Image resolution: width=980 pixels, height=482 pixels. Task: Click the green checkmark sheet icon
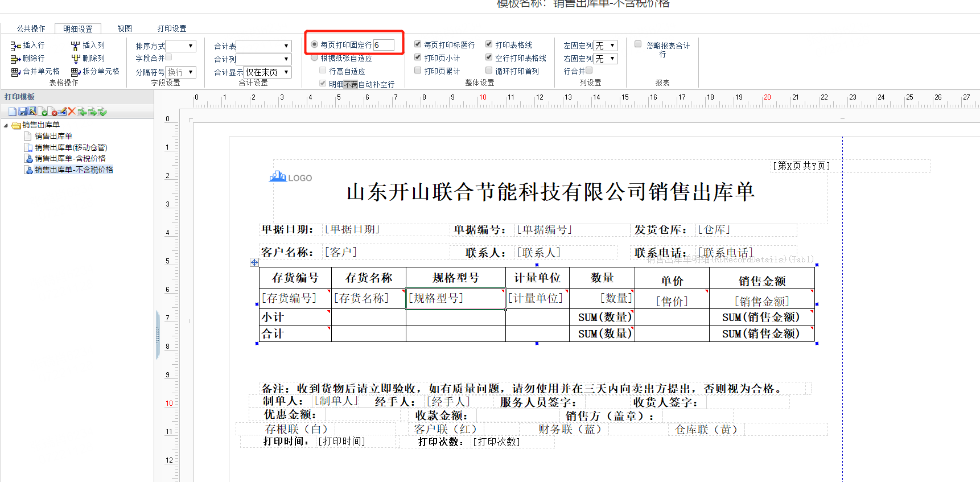pyautogui.click(x=102, y=112)
